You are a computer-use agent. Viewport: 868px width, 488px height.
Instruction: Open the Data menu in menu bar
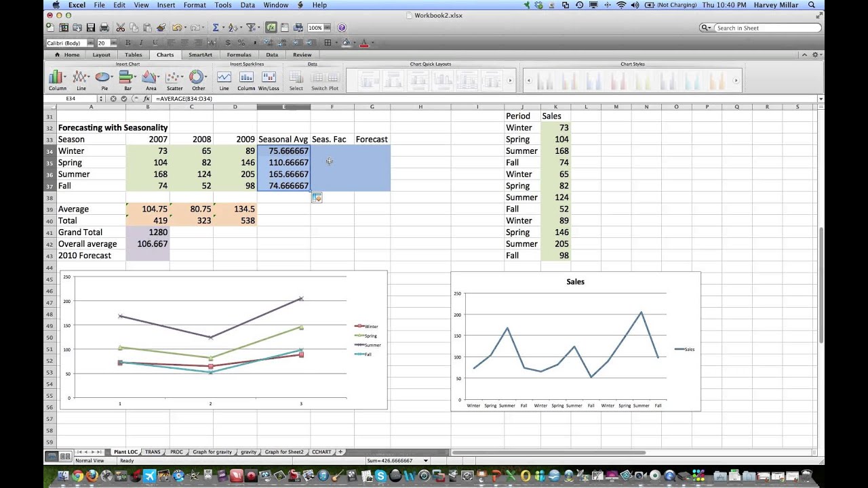click(248, 5)
